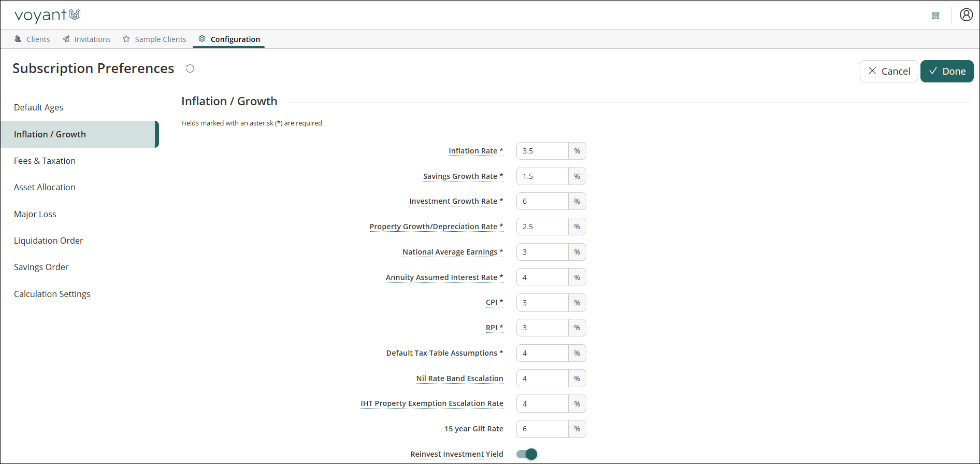Viewport: 980px width, 464px height.
Task: Open the user account profile icon
Action: coord(966,15)
